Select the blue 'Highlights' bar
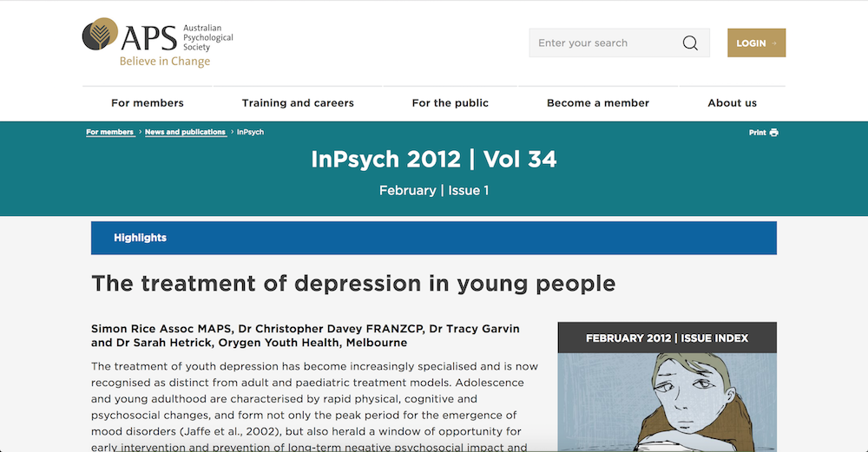This screenshot has width=868, height=452. [433, 238]
